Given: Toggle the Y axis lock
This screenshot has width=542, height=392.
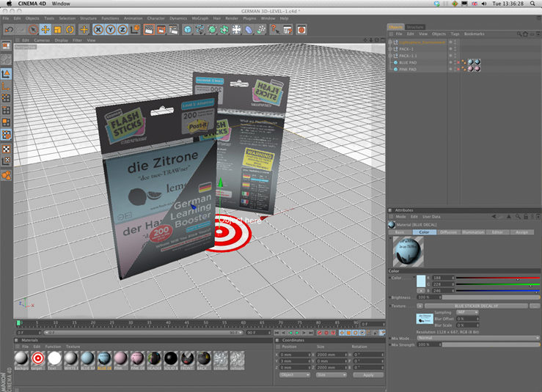Looking at the screenshot, I should tap(110, 30).
